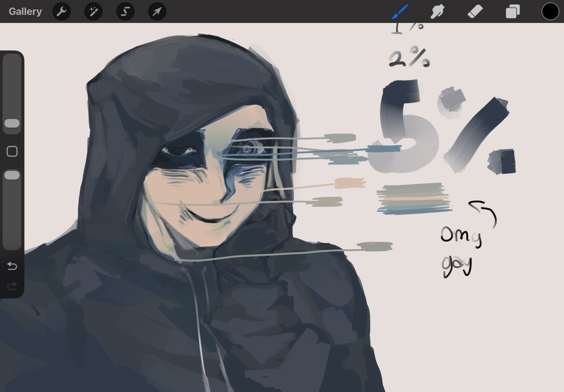Open the Layers panel
The height and width of the screenshot is (392, 564).
coord(512,11)
